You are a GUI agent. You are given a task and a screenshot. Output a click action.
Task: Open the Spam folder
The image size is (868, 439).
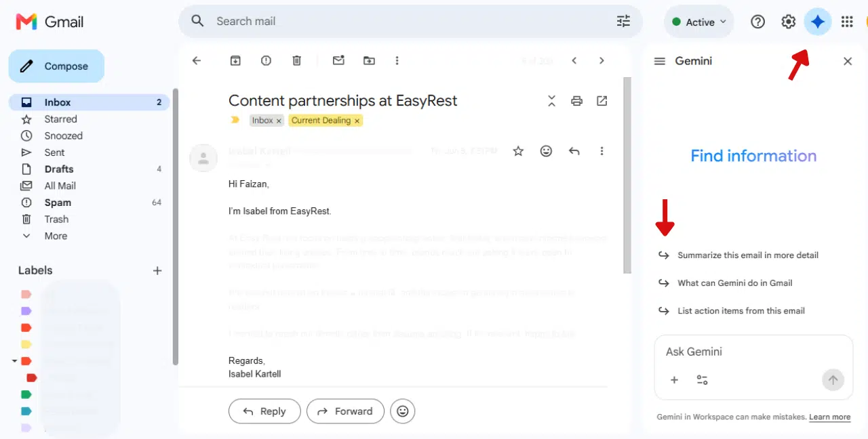click(89, 203)
